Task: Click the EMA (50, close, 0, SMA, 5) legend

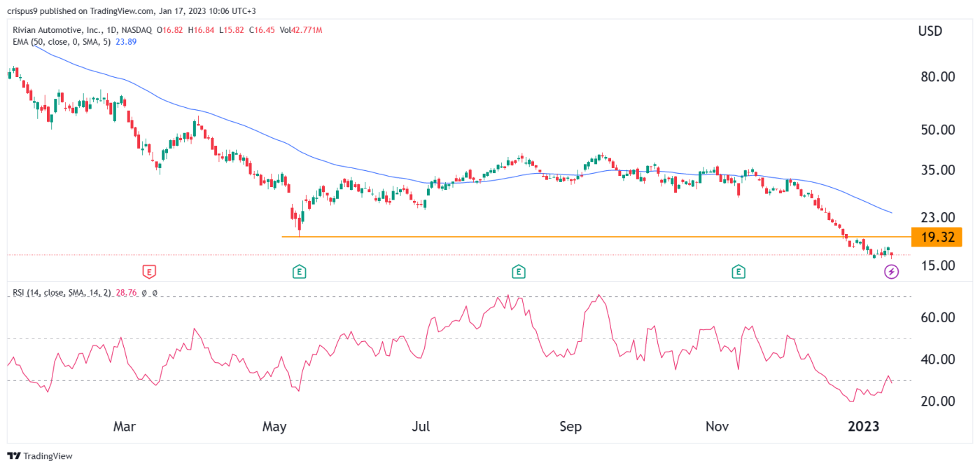Action: point(60,41)
